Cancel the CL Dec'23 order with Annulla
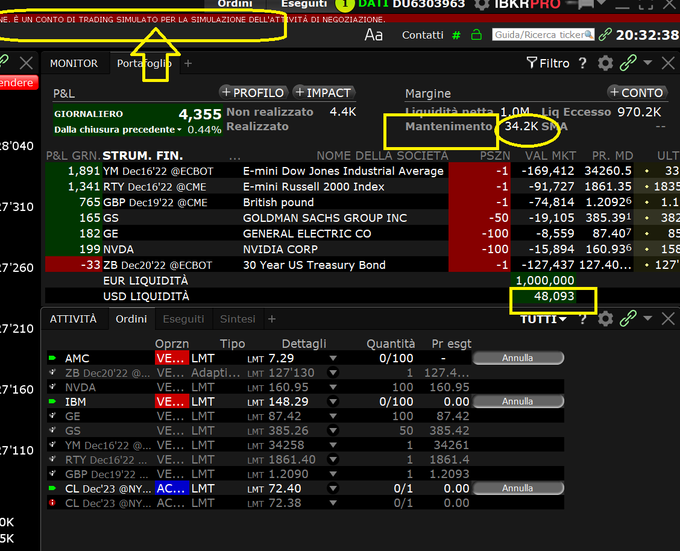 518,488
